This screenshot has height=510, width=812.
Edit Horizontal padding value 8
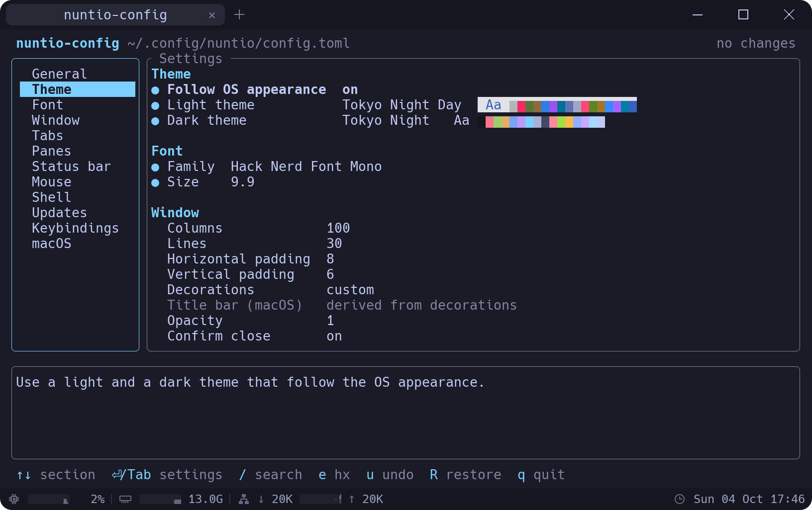click(330, 259)
